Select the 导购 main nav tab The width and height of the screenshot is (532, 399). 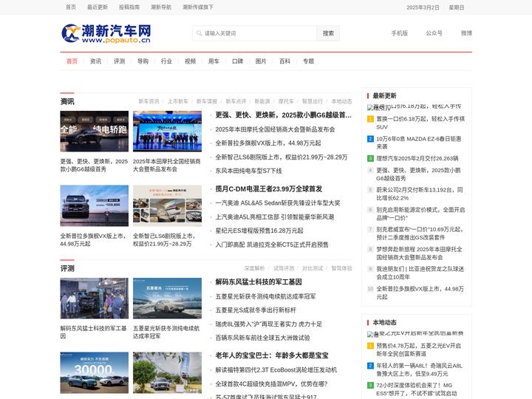point(143,61)
